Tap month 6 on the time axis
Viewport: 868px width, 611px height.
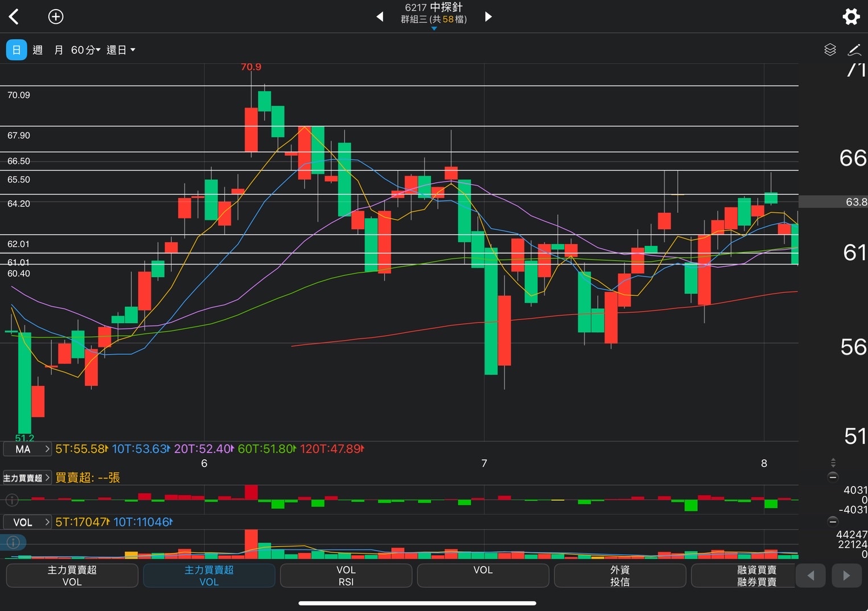coord(204,464)
